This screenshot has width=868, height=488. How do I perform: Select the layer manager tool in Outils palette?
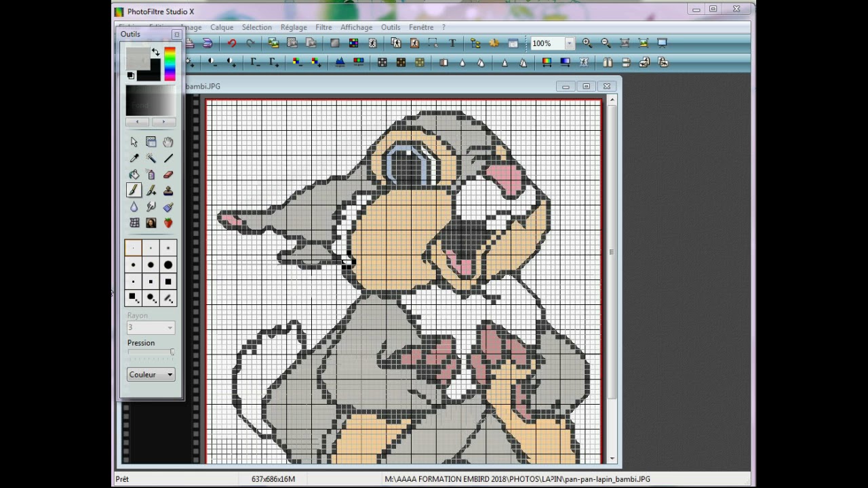click(151, 142)
